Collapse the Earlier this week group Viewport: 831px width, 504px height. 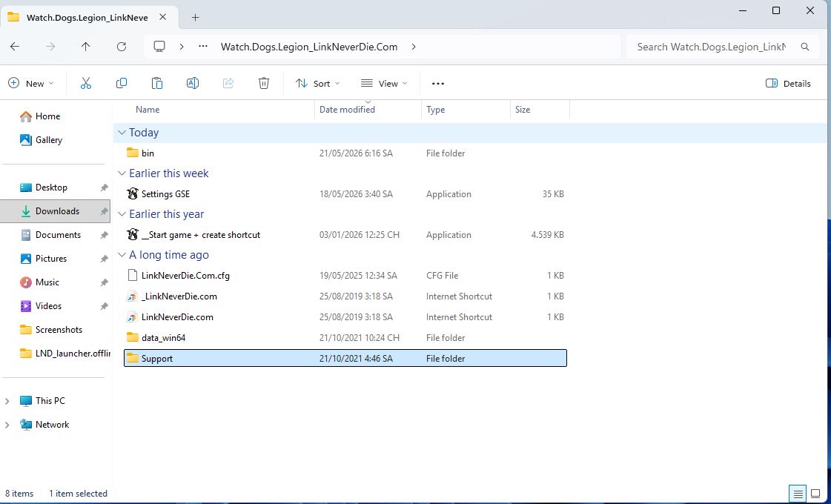pos(122,173)
